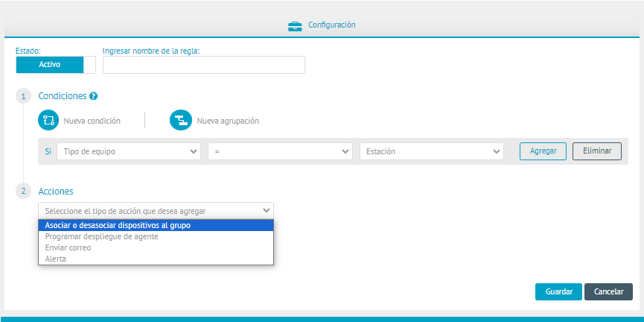Click the Nueva condición label
This screenshot has width=644, height=322.
92,121
